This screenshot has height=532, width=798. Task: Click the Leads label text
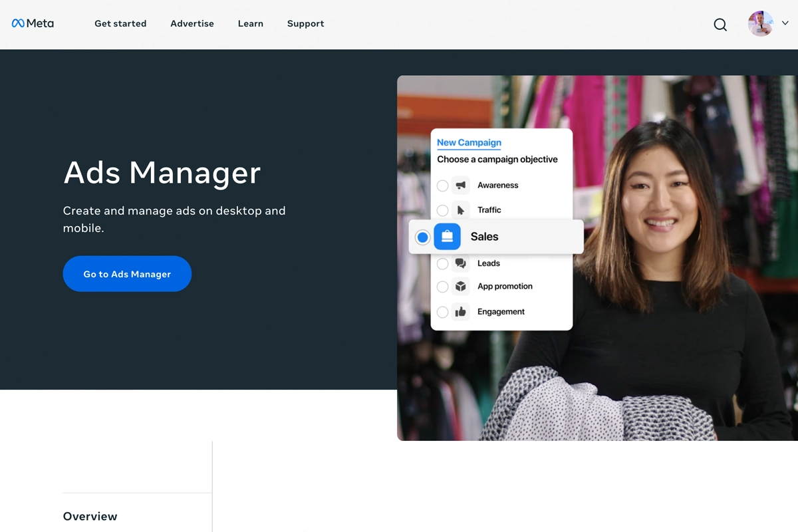tap(488, 263)
